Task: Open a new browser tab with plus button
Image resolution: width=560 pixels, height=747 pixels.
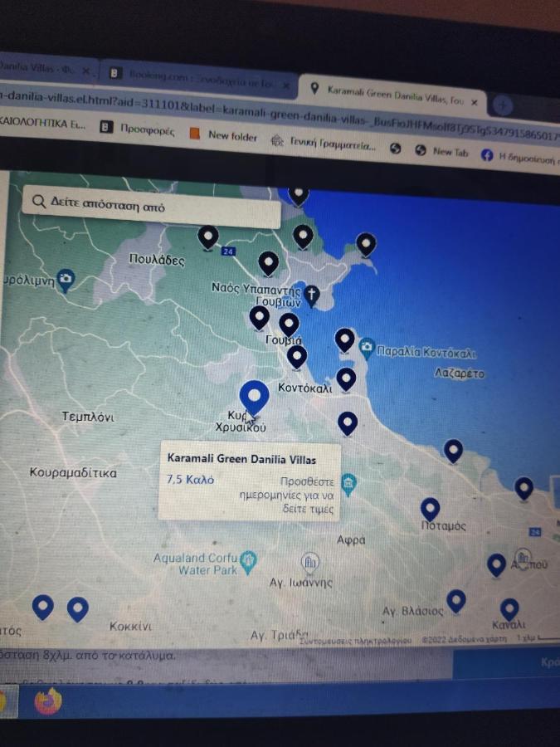Action: [x=503, y=105]
